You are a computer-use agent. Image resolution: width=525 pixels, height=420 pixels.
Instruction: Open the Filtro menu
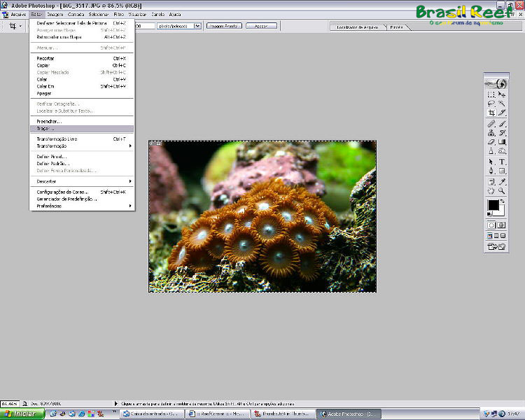[x=119, y=14]
